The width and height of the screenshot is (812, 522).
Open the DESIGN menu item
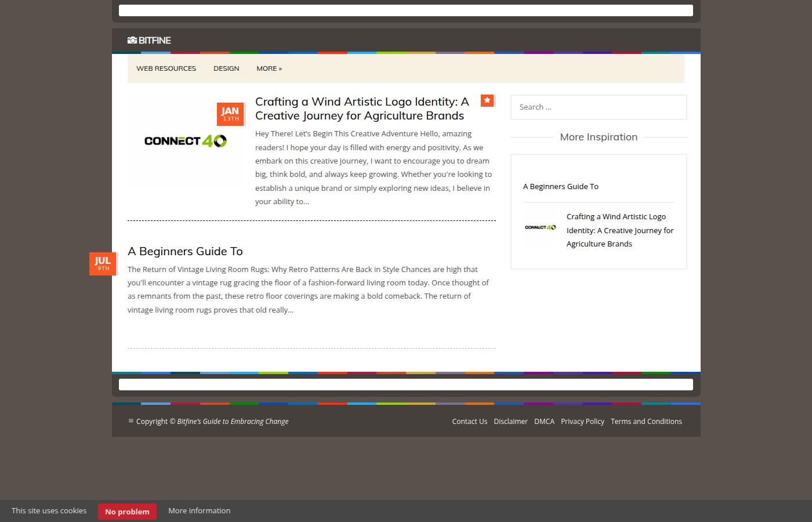pyautogui.click(x=226, y=68)
